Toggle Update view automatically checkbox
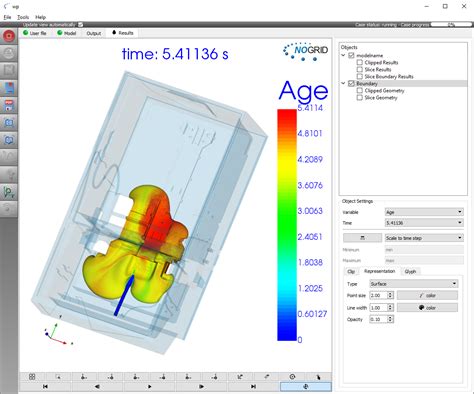The height and width of the screenshot is (394, 474). tap(81, 25)
